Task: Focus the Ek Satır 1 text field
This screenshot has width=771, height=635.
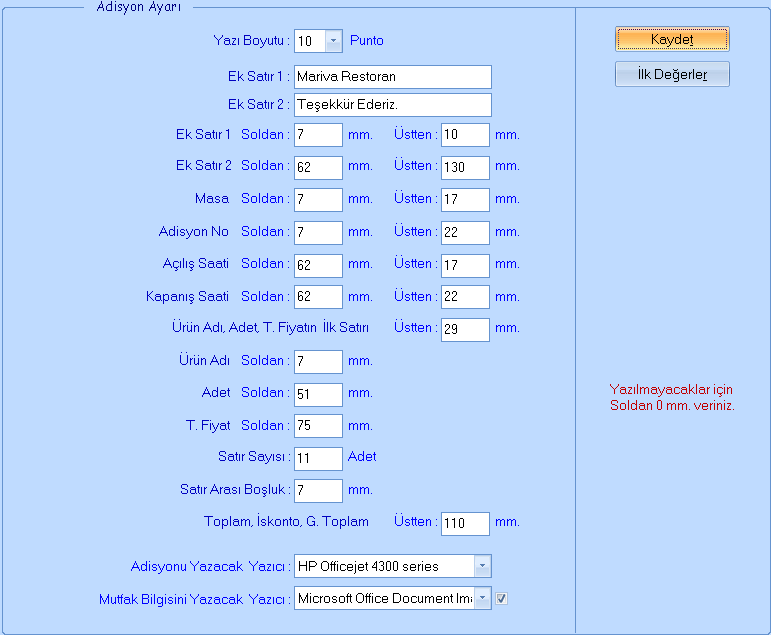Action: [392, 77]
